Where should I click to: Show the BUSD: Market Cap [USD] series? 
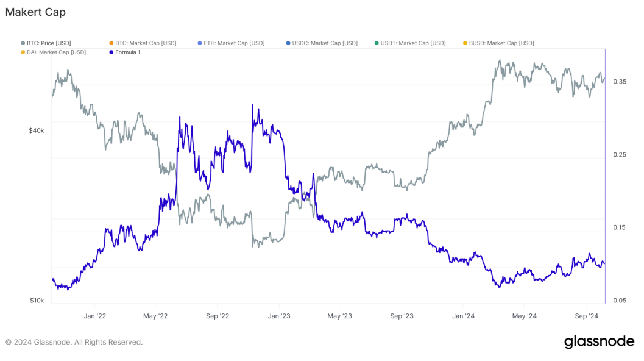[501, 43]
